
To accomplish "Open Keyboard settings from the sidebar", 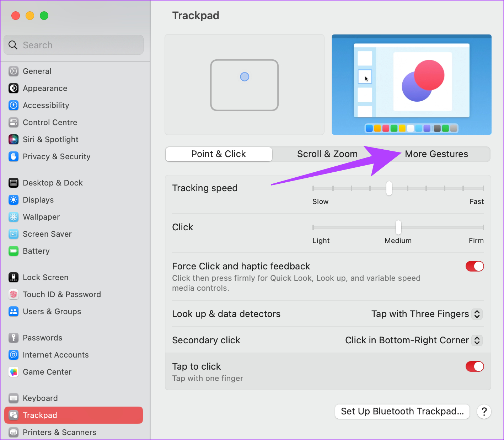I will point(40,398).
